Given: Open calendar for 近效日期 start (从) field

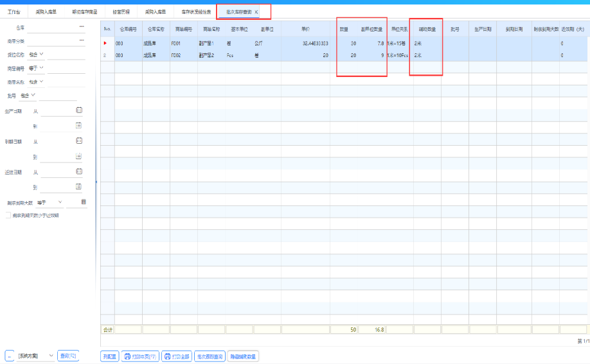Looking at the screenshot, I should point(79,171).
